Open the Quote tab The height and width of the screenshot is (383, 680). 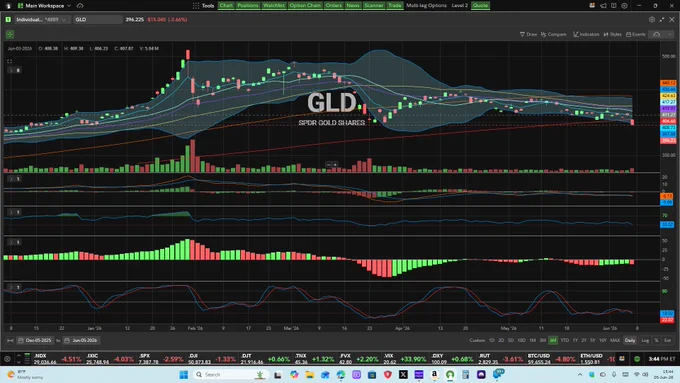pyautogui.click(x=480, y=6)
